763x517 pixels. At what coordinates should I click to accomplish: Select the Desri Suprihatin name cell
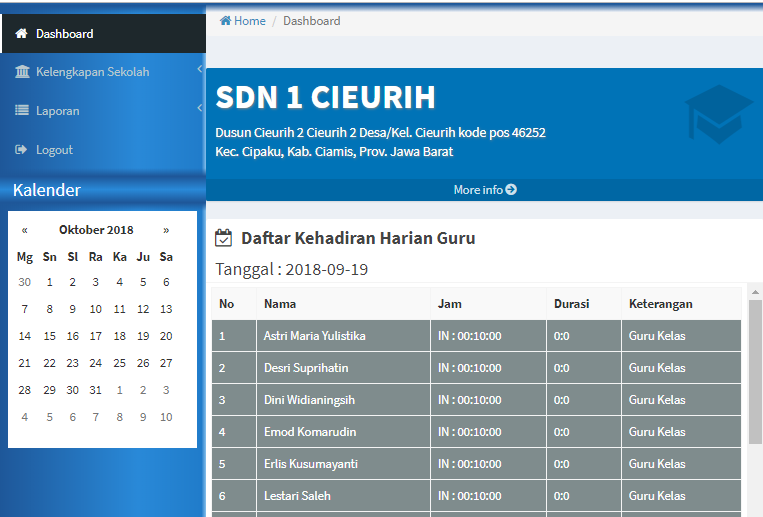(344, 368)
